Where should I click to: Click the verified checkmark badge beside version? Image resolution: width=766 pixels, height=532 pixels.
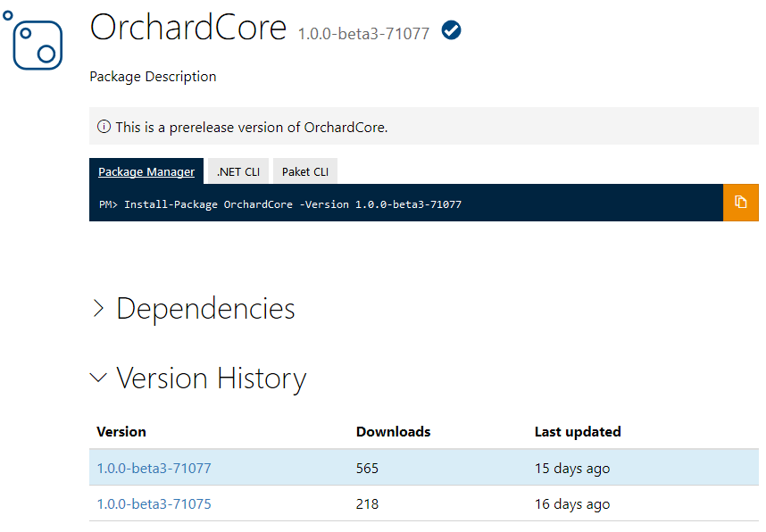[x=451, y=30]
